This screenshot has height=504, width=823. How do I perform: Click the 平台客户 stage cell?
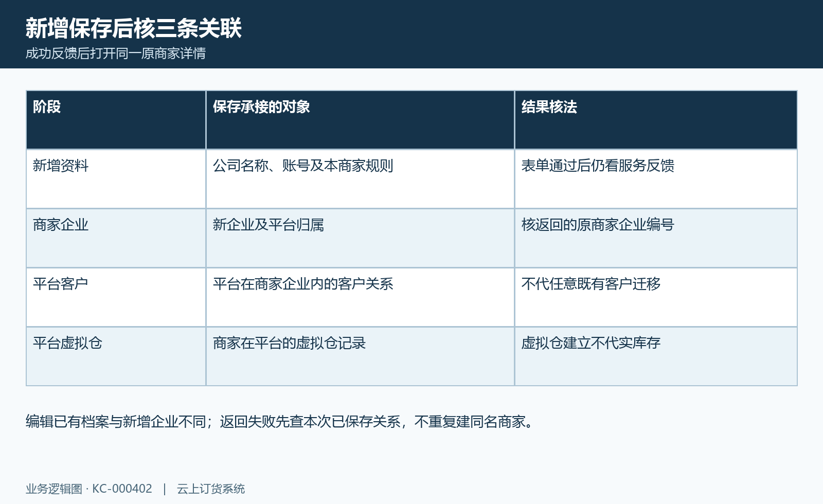[116, 297]
